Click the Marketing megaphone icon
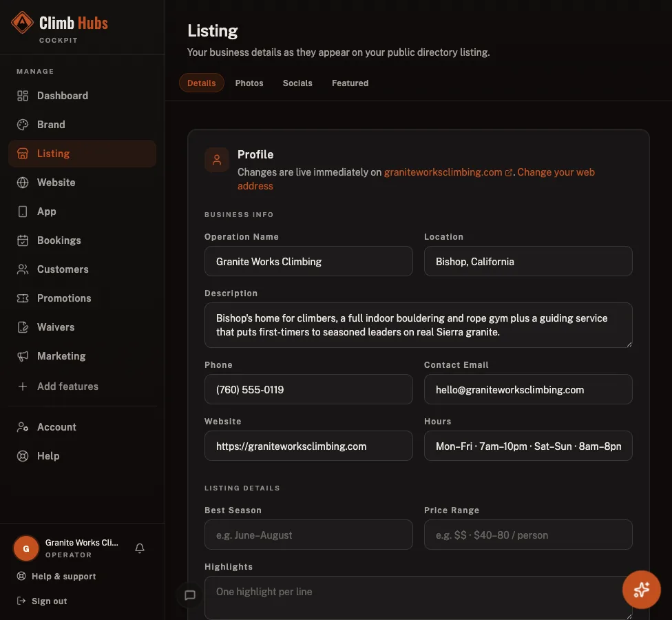 [23, 356]
